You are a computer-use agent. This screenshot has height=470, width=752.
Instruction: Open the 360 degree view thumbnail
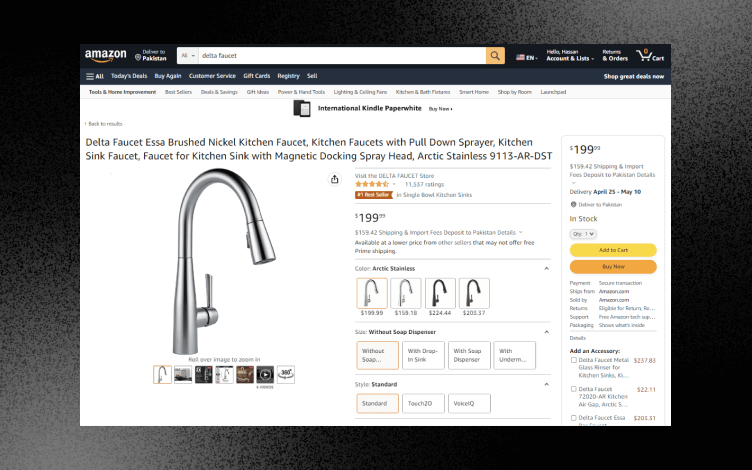[x=286, y=375]
